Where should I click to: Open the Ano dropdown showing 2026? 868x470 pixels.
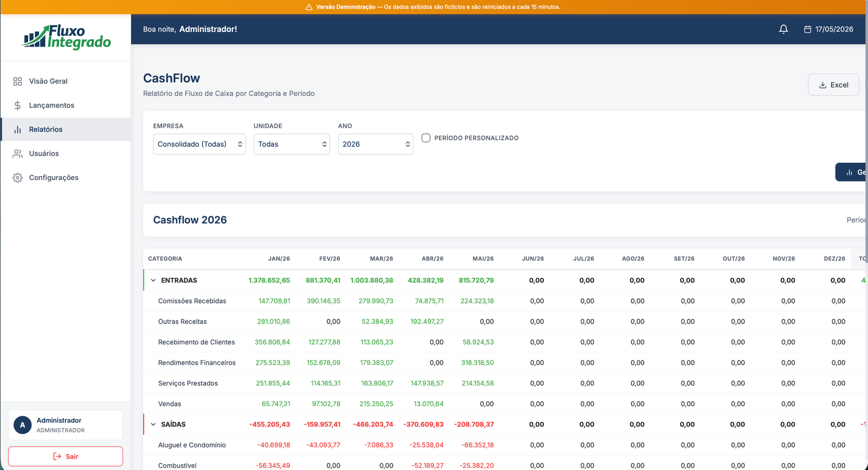(x=375, y=144)
